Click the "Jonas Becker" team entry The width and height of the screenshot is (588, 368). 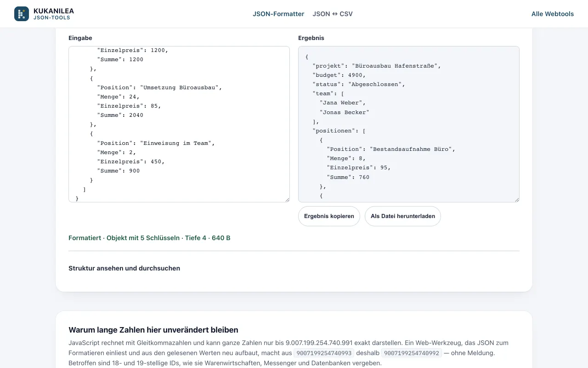pos(345,112)
